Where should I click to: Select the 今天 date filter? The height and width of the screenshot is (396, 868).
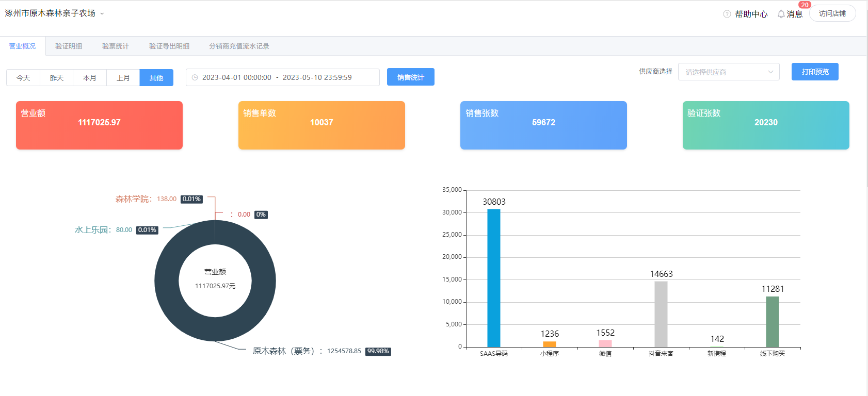23,78
